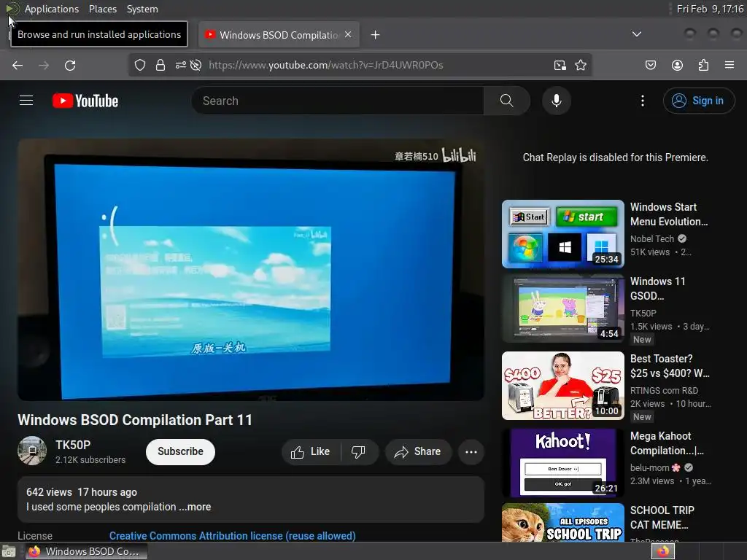Click Windows Start Menu Evolution title
The height and width of the screenshot is (560, 747).
coord(669,214)
